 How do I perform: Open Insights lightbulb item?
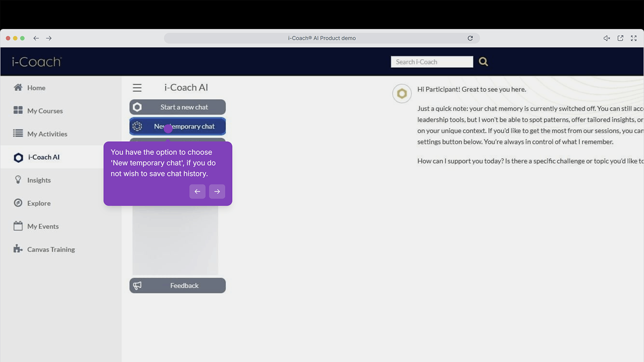click(x=38, y=180)
